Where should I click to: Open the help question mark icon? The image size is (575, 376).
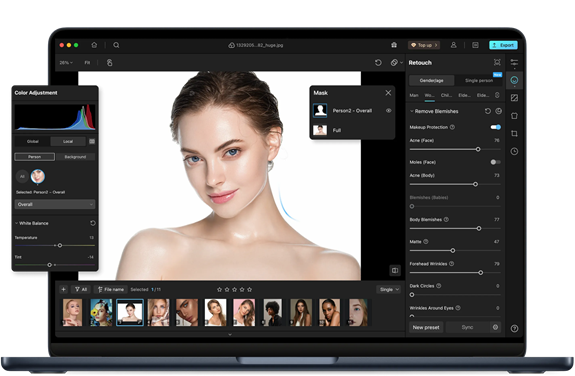coord(514,328)
